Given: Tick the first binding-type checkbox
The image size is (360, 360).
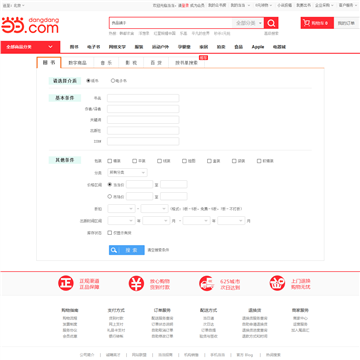Looking at the screenshot, I should point(109,161).
